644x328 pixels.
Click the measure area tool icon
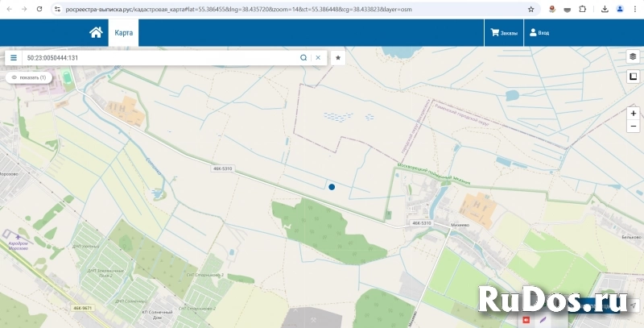[633, 77]
